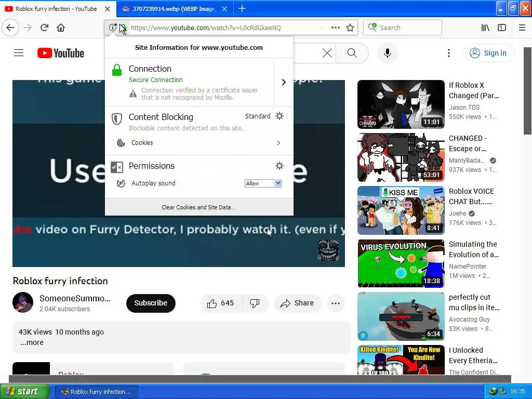Click the taskbar clock 16:35
Viewport: 532px width, 399px height.
[x=517, y=391]
